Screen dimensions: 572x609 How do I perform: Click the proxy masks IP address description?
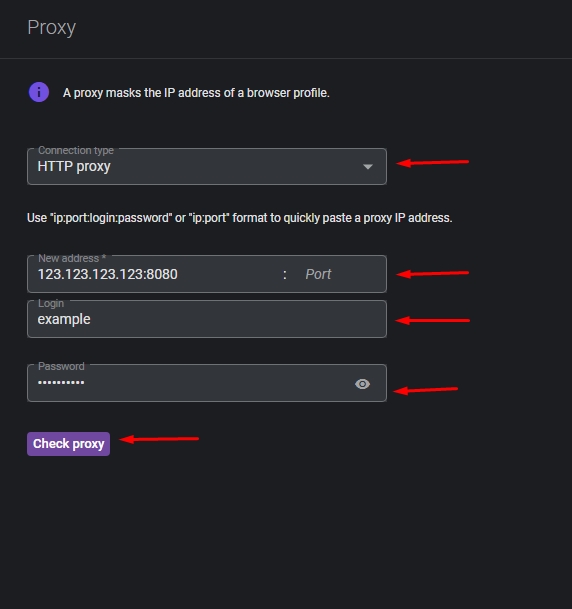[196, 93]
